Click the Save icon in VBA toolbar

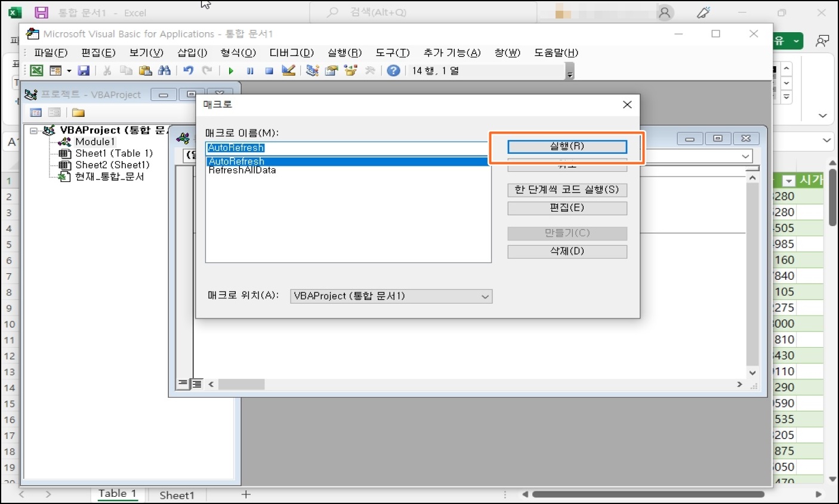click(84, 71)
